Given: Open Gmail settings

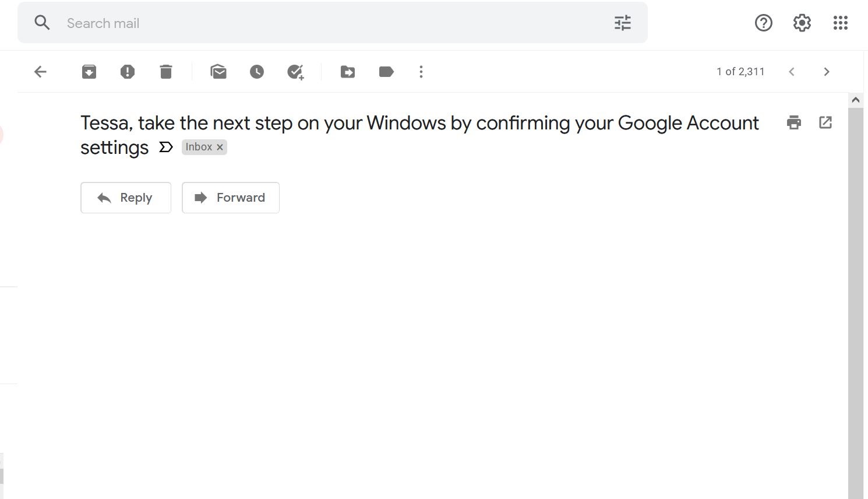Looking at the screenshot, I should click(801, 23).
